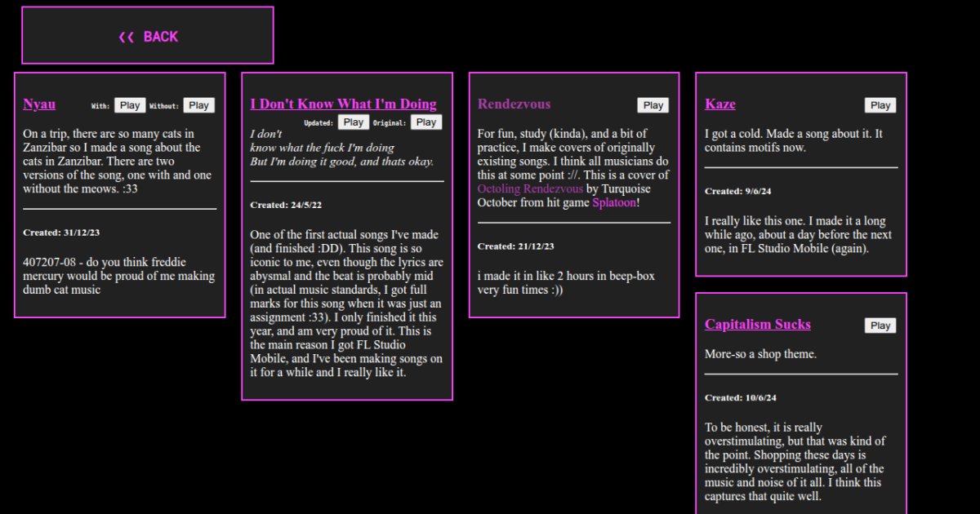
Task: Click the Nyau created date 31/12/23
Action: (61, 233)
